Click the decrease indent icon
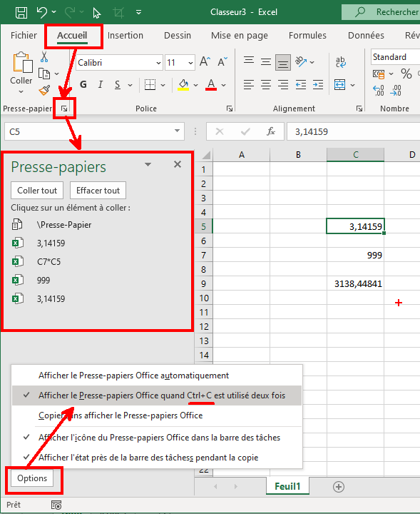The image size is (420, 514). [300, 85]
